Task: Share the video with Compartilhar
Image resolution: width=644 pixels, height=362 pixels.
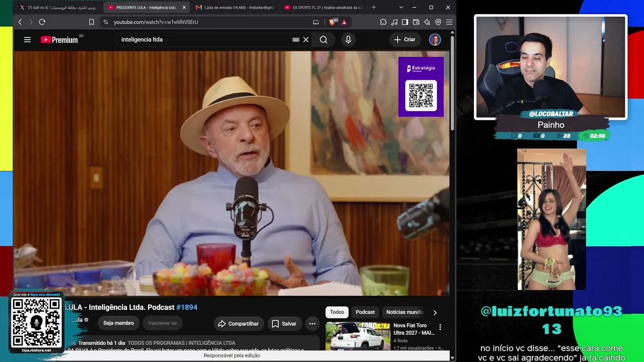Action: [x=238, y=324]
